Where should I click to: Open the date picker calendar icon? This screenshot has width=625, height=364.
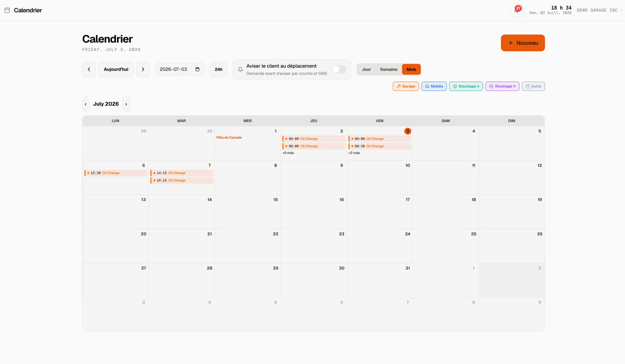click(197, 69)
